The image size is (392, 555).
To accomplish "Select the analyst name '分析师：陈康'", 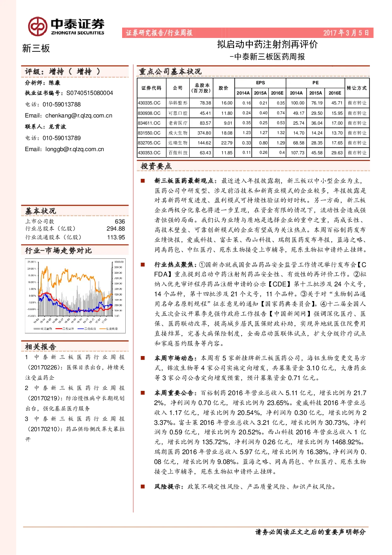I will pyautogui.click(x=43, y=83).
